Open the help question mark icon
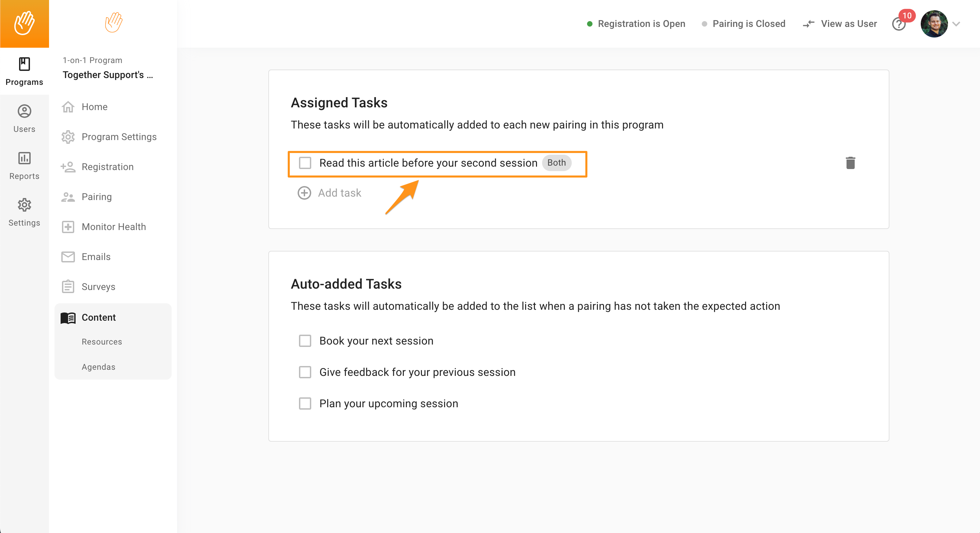Screen dimensions: 980x533 click(x=898, y=24)
